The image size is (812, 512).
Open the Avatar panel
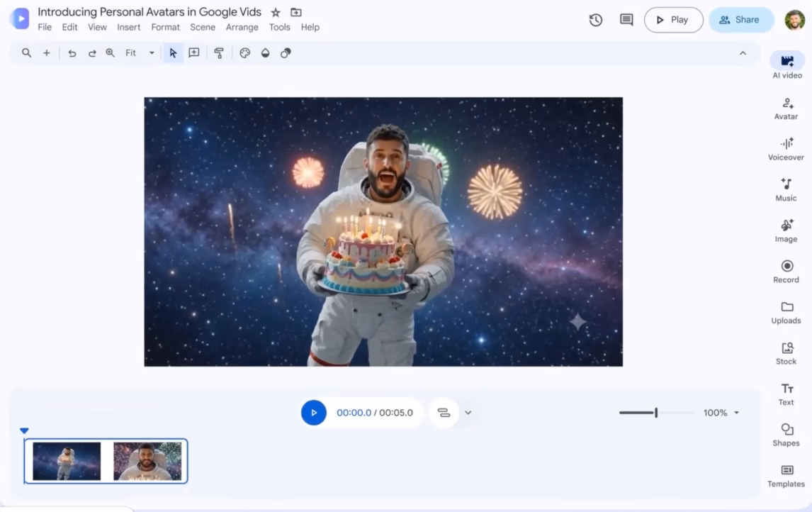(x=786, y=108)
